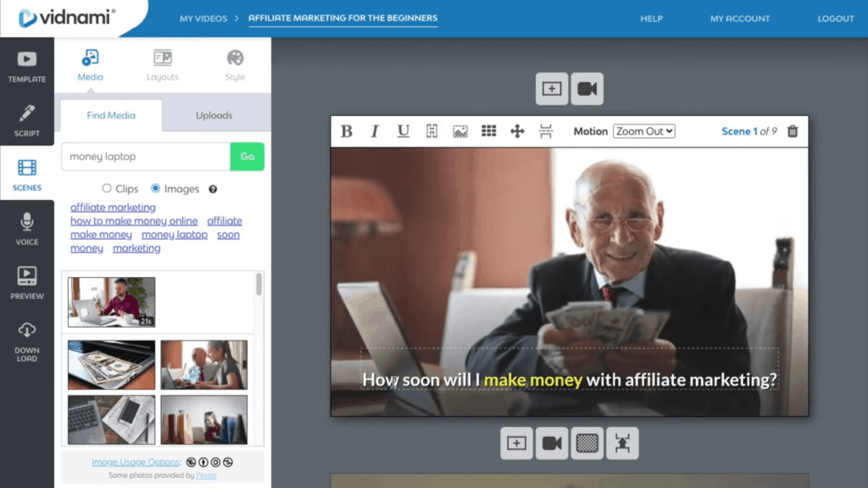The height and width of the screenshot is (488, 868).
Task: Select the Clips radio button
Action: [106, 189]
